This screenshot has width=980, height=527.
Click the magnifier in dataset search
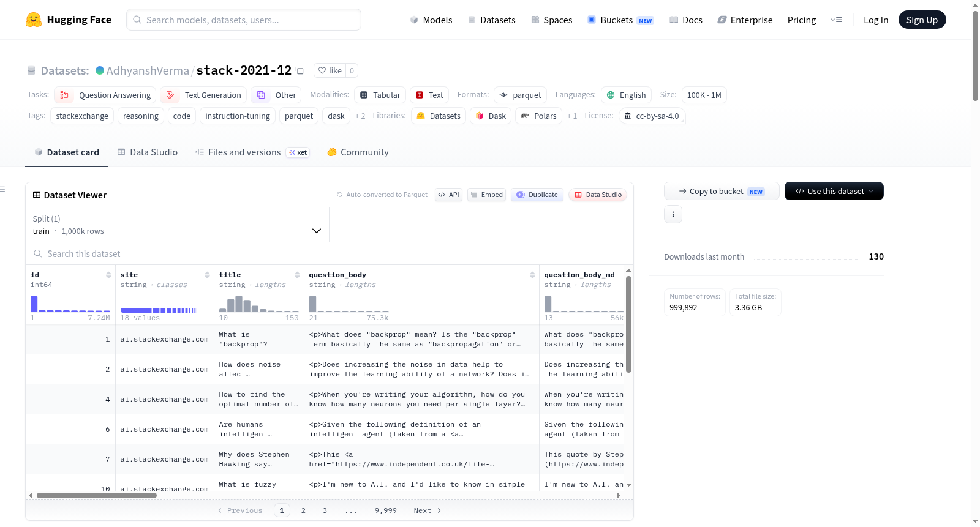point(38,253)
